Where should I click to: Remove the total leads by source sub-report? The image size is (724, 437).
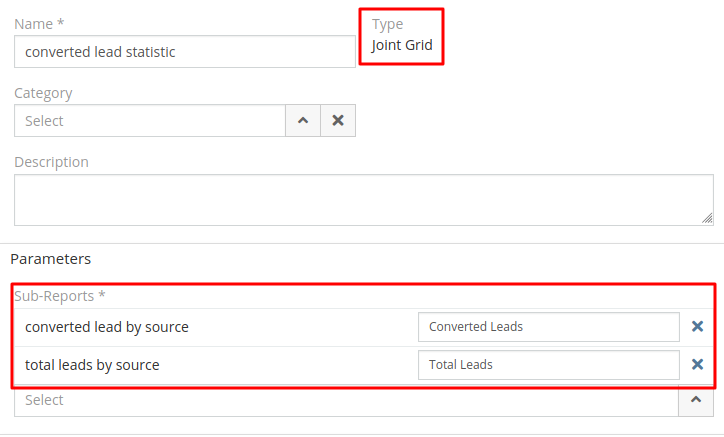(697, 364)
